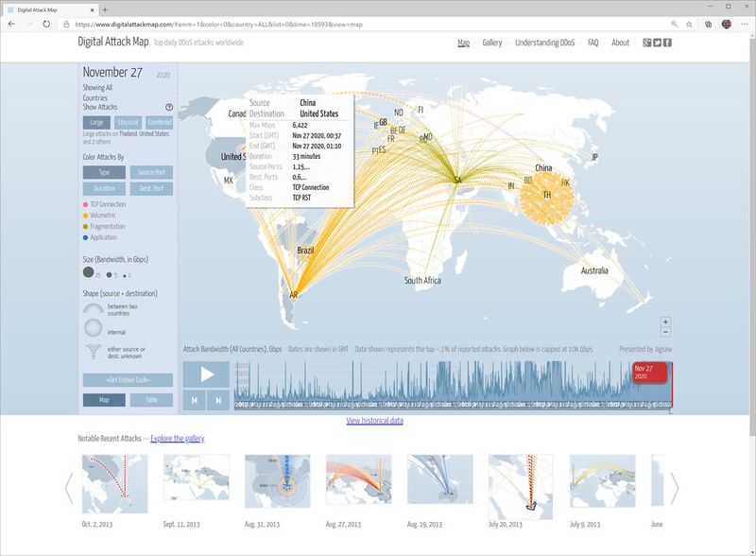Share via Twitter icon
This screenshot has width=756, height=556.
click(x=657, y=43)
